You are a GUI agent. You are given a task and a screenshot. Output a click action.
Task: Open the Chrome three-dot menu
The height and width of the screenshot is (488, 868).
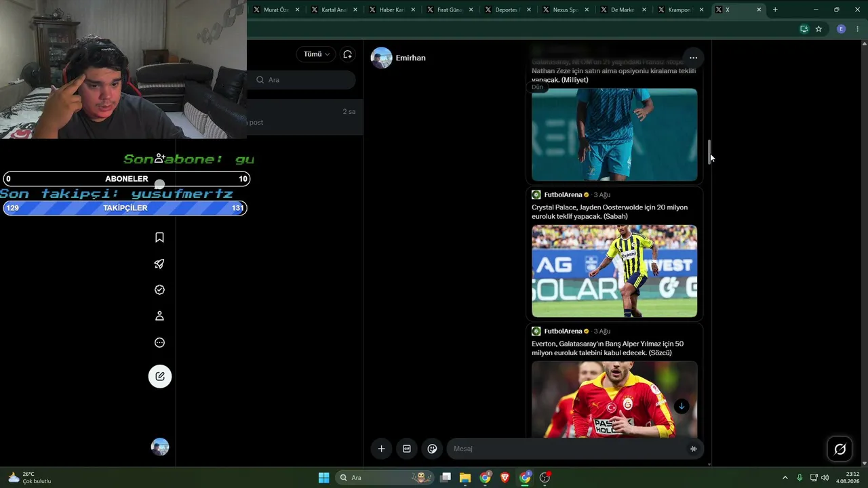(x=858, y=29)
